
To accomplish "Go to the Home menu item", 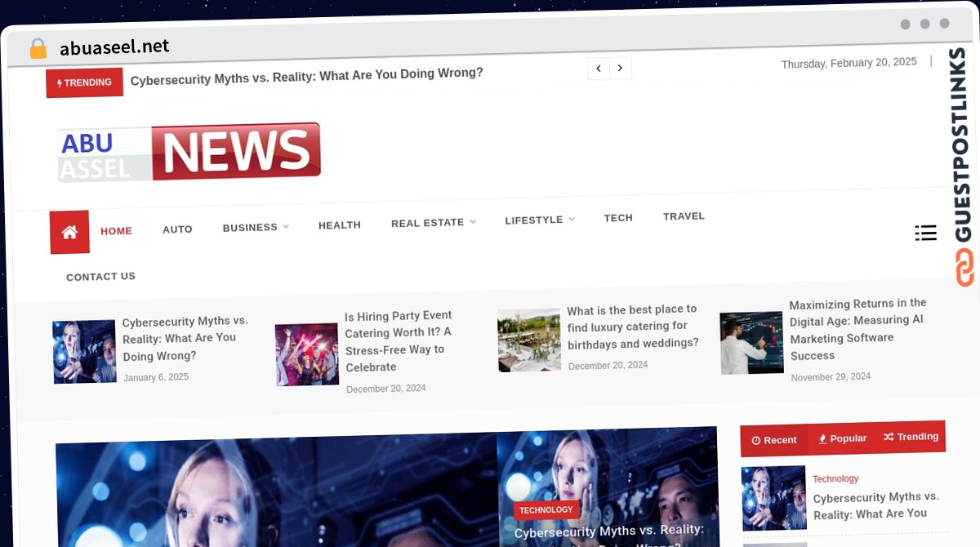I will coord(116,231).
